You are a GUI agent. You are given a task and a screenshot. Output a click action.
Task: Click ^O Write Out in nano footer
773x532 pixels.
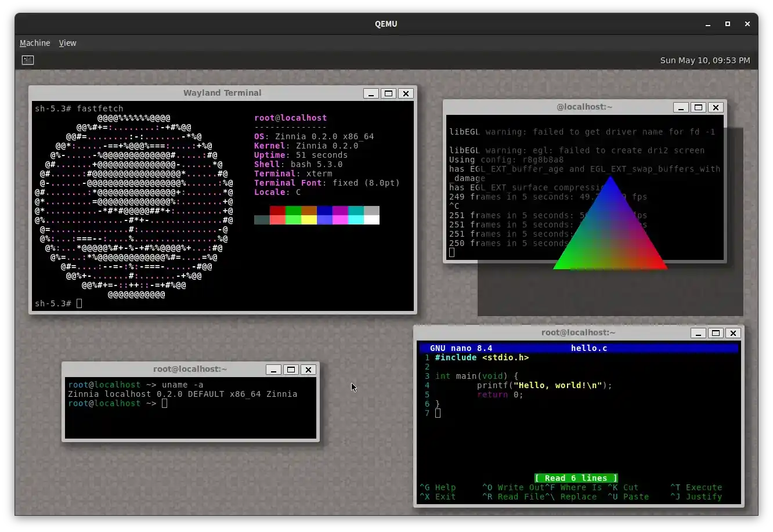coord(513,487)
